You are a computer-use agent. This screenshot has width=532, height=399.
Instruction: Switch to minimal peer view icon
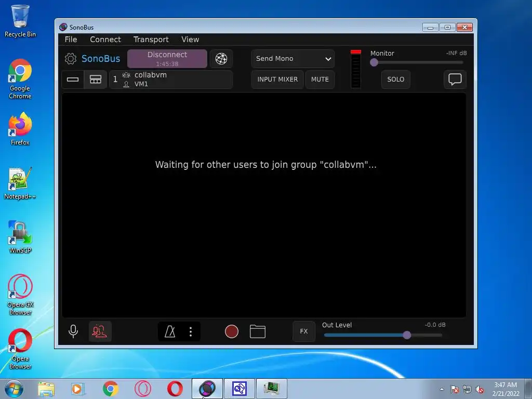click(73, 79)
